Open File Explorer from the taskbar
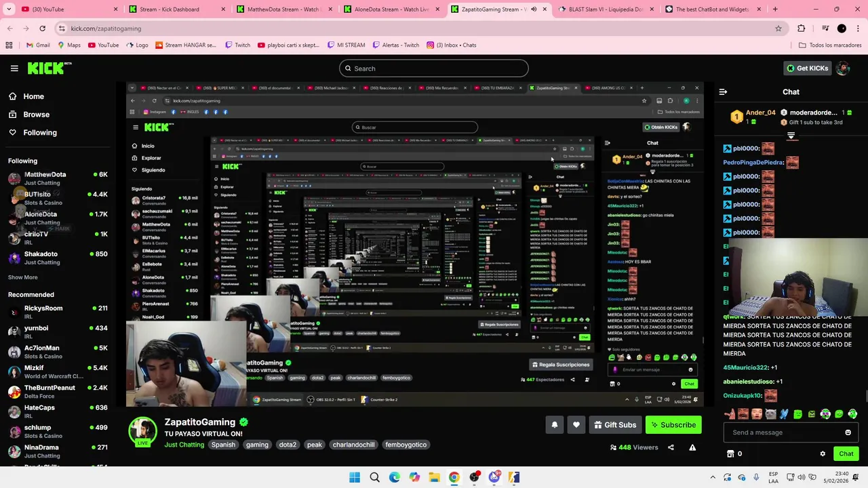Screen dimensions: 868x488 click(x=434, y=477)
